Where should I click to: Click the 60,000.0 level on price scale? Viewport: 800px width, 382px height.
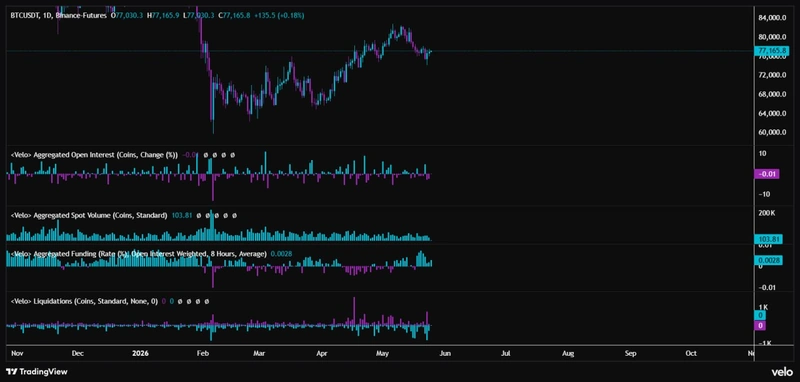773,132
